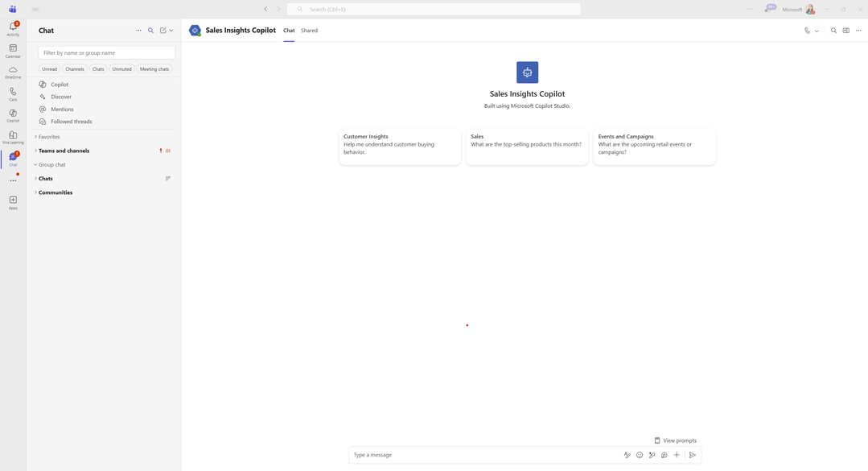Image resolution: width=868 pixels, height=471 pixels.
Task: Click the icon beside the Chats section
Action: click(x=168, y=179)
